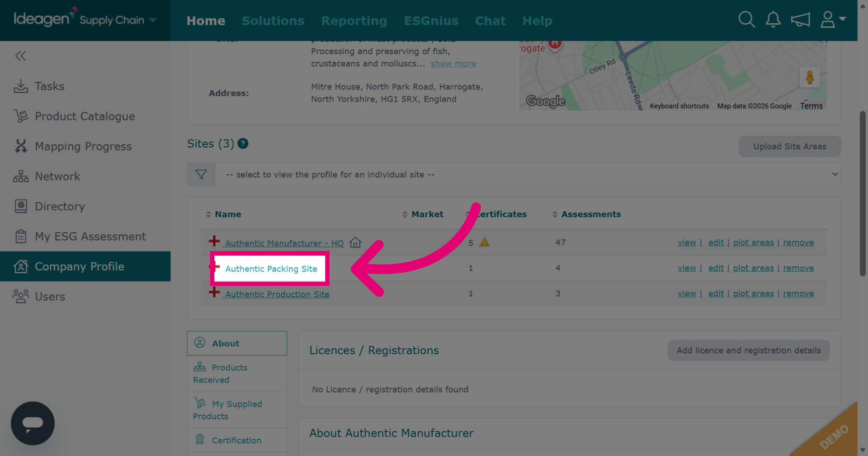Select Products Received tab
This screenshot has height=456, width=868.
pos(237,374)
